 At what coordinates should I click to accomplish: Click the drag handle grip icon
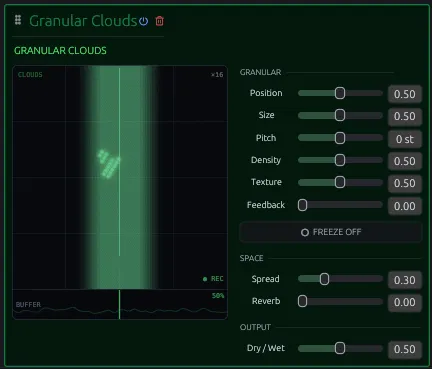[18, 20]
